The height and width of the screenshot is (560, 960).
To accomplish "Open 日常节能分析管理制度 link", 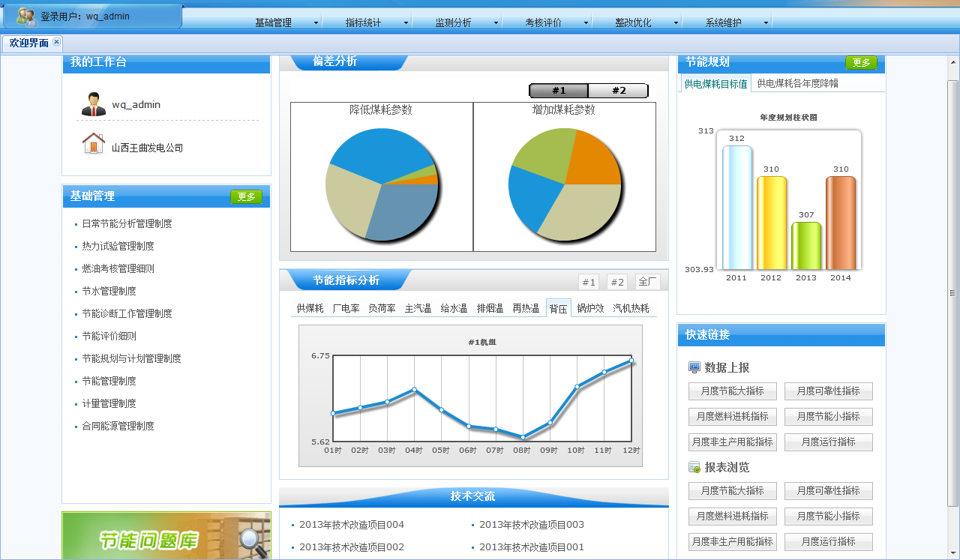I will pos(127,223).
